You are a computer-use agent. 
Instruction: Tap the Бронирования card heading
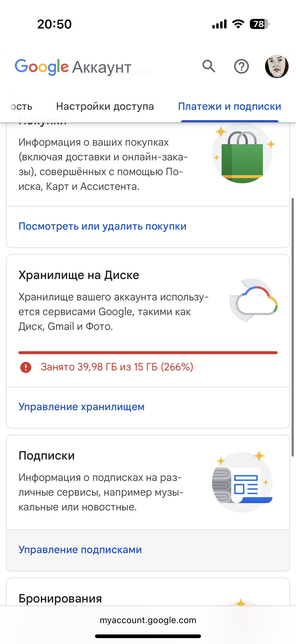(60, 599)
